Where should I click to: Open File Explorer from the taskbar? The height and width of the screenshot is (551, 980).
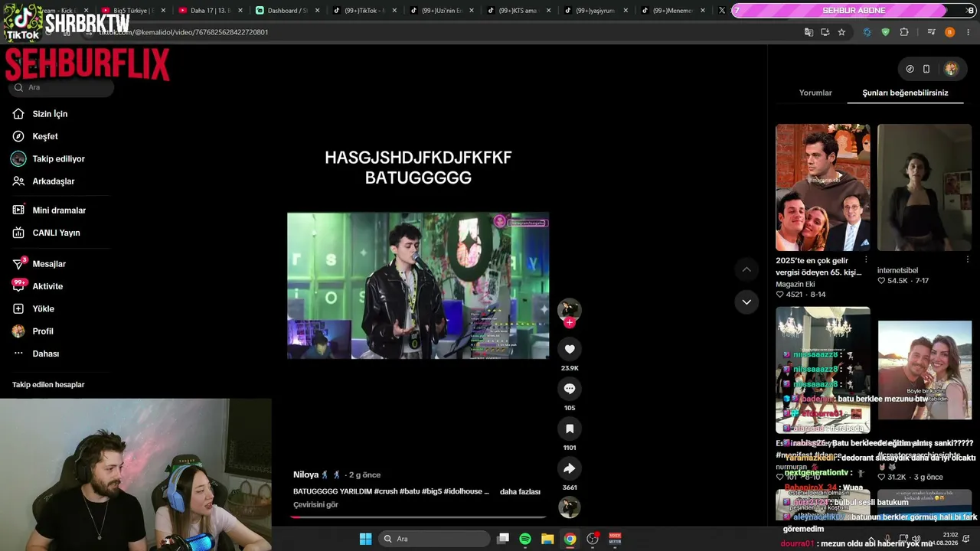click(x=547, y=539)
